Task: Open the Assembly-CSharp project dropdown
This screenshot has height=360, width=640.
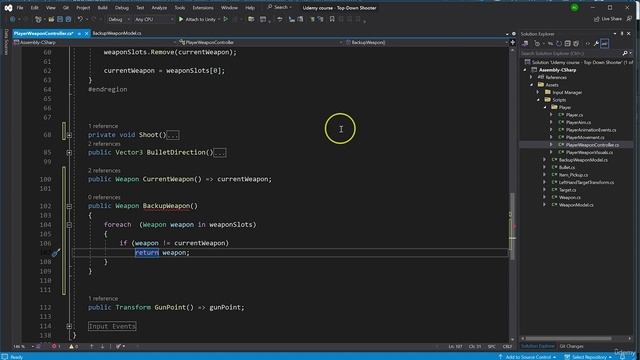Action: 95,42
